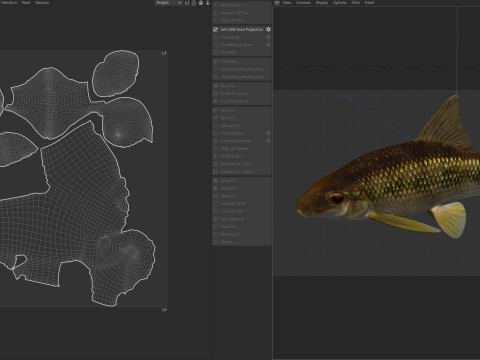The height and width of the screenshot is (360, 480).
Task: Open UV Straighten options gear
Action: [x=268, y=133]
